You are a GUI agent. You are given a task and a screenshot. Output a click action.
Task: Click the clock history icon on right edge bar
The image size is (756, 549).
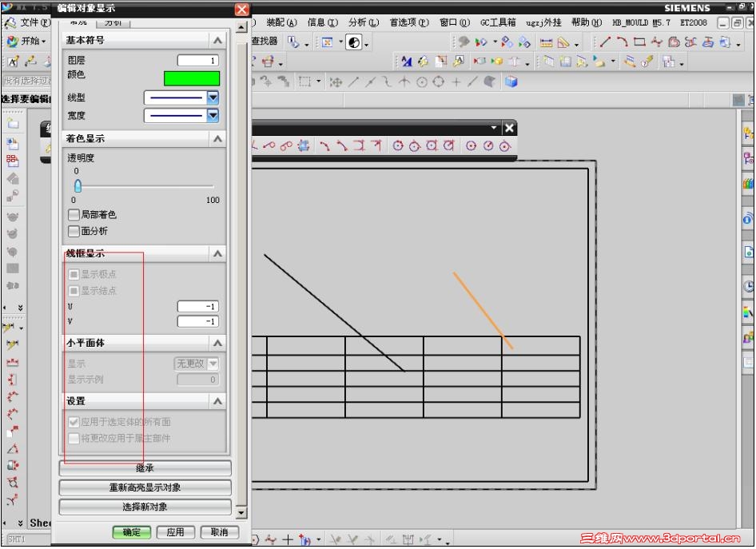click(748, 286)
